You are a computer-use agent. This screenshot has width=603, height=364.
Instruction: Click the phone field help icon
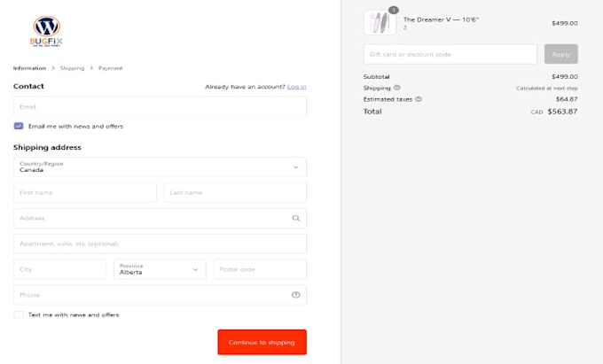[295, 295]
